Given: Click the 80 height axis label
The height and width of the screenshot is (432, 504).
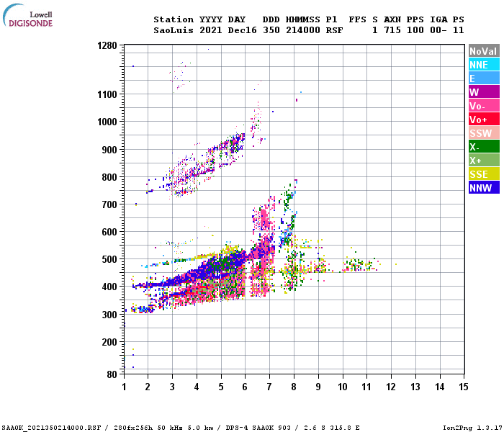Looking at the screenshot, I should click(112, 374).
